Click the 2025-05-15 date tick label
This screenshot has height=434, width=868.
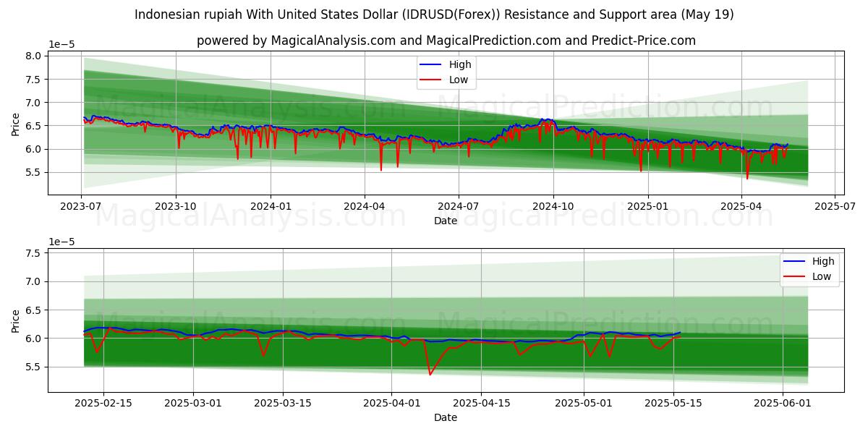pyautogui.click(x=673, y=403)
